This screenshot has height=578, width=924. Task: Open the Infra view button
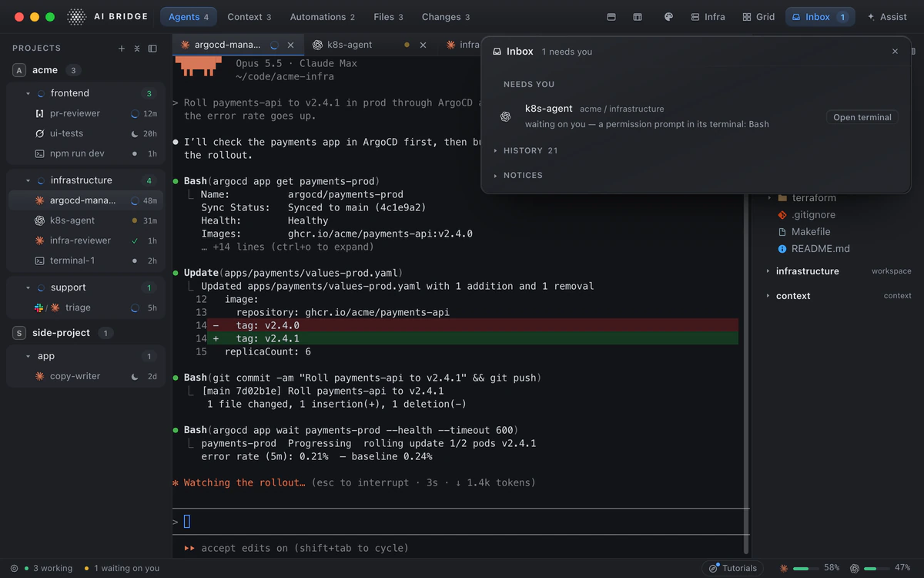tap(708, 17)
